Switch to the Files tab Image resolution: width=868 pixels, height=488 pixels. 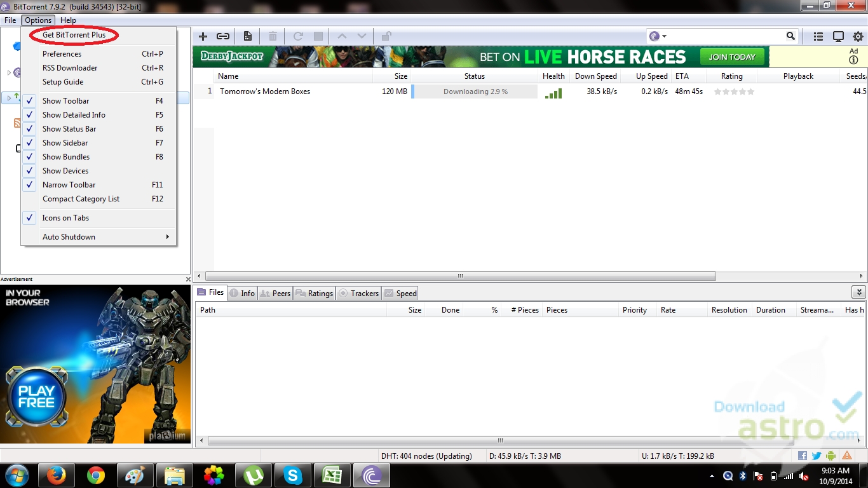click(x=210, y=292)
